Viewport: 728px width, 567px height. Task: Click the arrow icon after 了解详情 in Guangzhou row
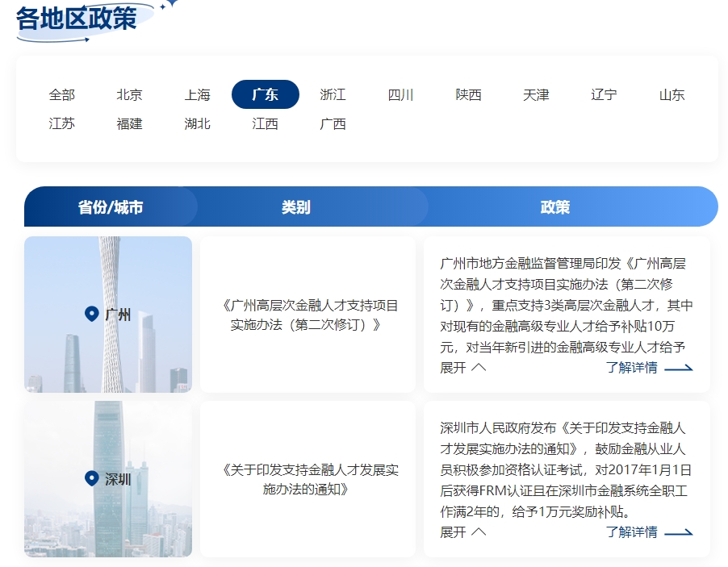[680, 368]
